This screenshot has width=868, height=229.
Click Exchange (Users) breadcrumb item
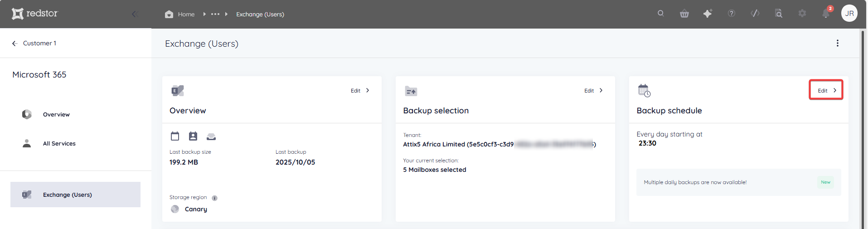[x=260, y=14]
